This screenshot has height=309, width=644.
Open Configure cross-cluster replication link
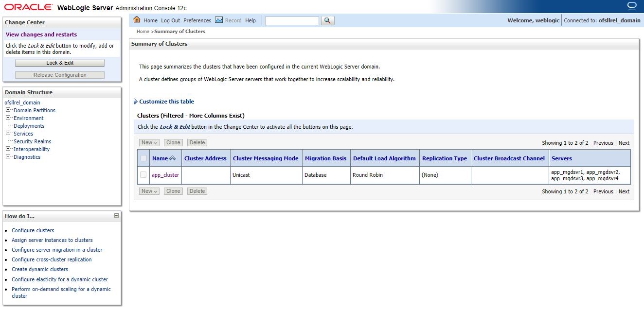pyautogui.click(x=52, y=259)
